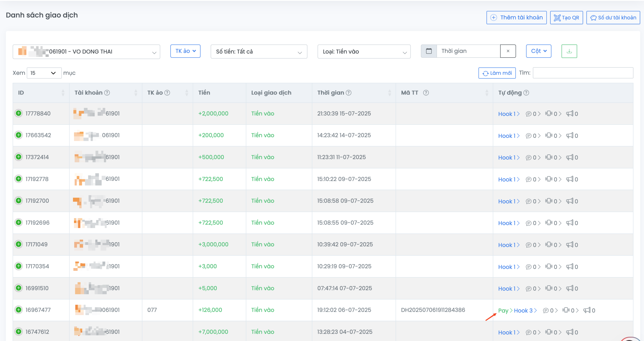Expand row 16967477 with green plus

click(19, 310)
